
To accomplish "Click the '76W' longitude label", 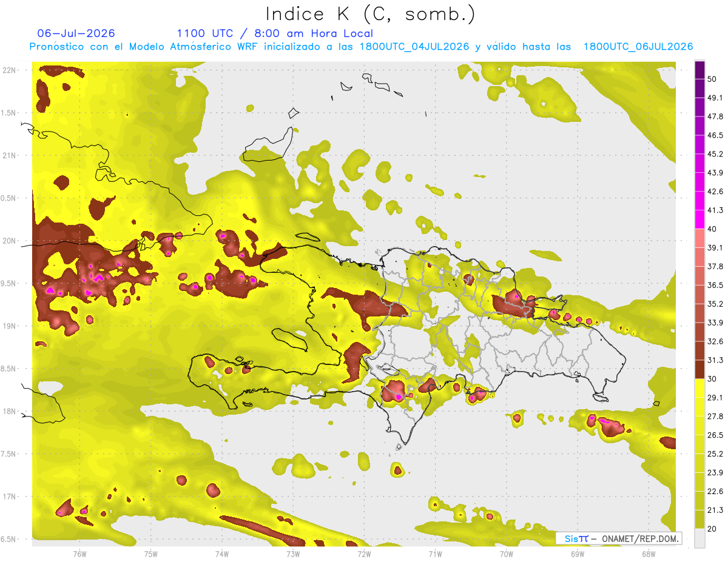I will pos(79,554).
